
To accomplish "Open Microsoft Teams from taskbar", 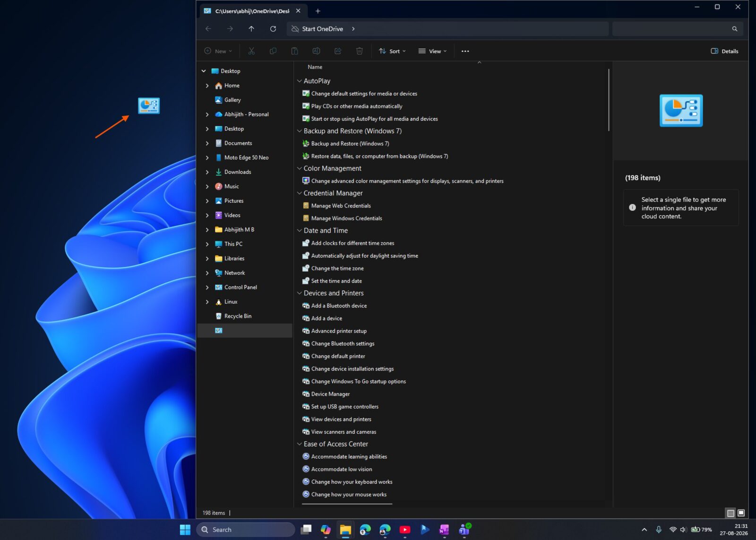I will coord(464,530).
